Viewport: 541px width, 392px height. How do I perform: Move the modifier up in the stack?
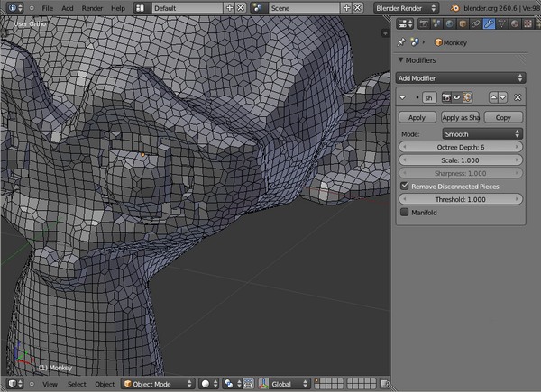tap(493, 97)
